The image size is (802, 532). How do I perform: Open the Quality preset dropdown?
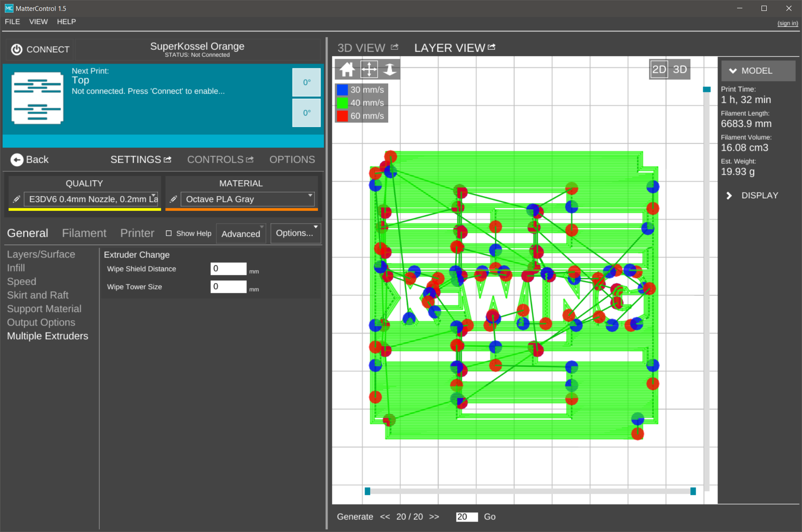[x=91, y=199]
